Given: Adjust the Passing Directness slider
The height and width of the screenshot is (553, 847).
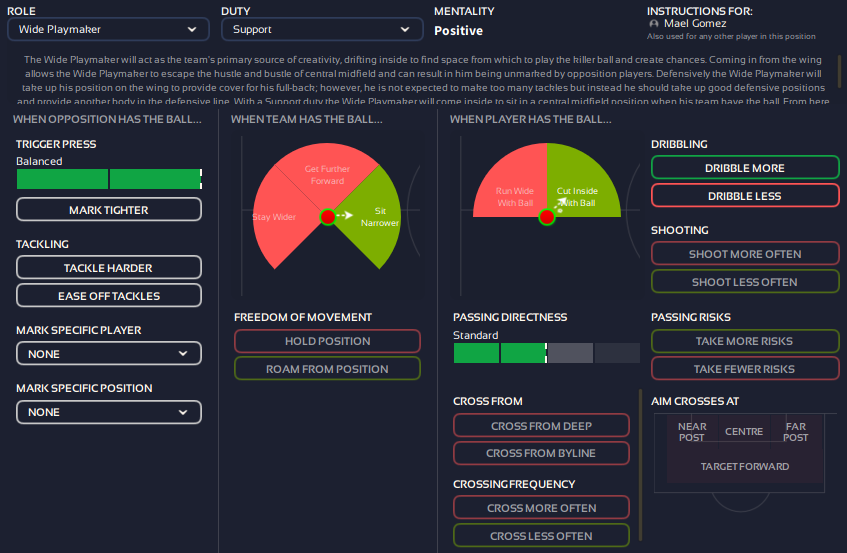Looking at the screenshot, I should (547, 353).
